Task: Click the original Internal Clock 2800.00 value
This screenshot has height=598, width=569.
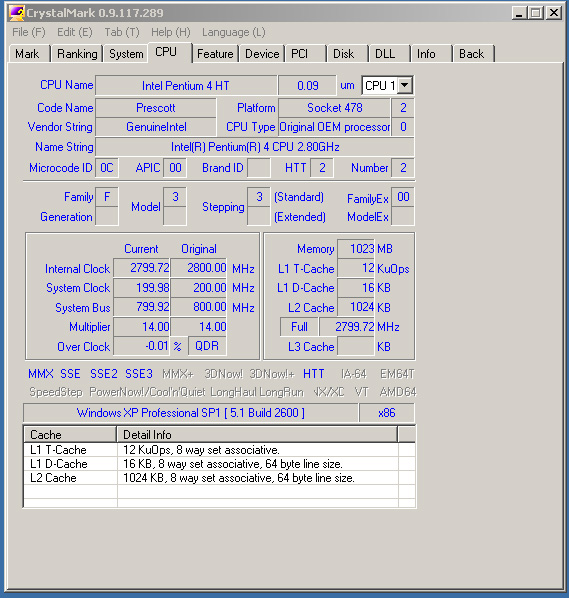Action: (198, 268)
